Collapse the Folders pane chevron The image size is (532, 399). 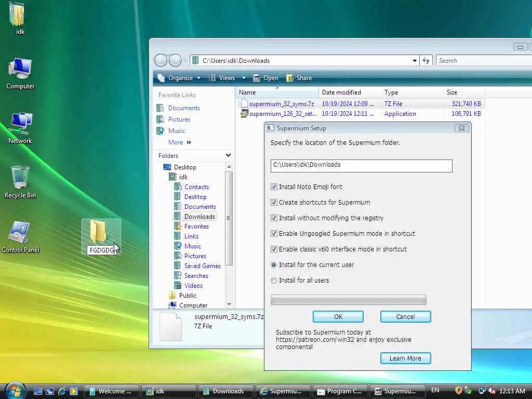[229, 155]
